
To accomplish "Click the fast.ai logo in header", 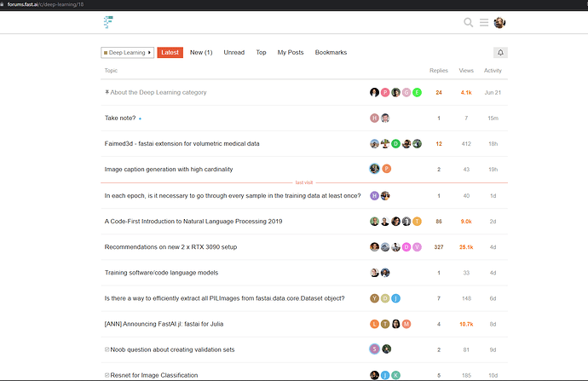I will coord(108,22).
